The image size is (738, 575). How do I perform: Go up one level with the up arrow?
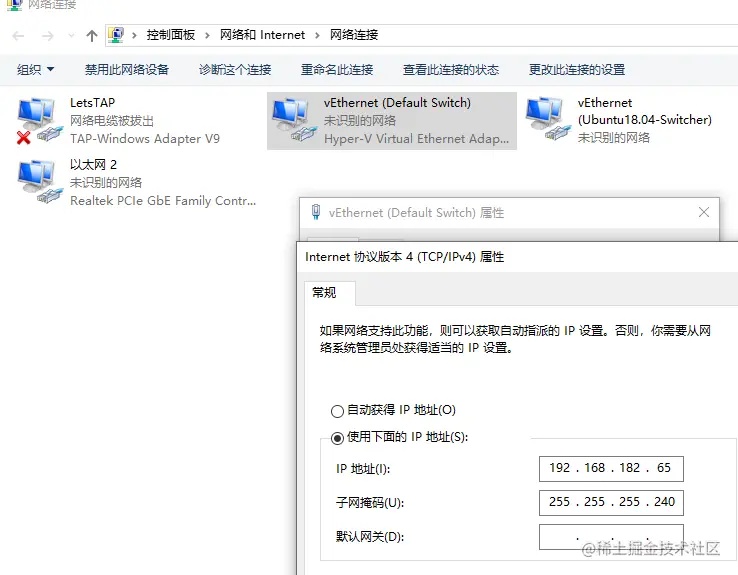[92, 36]
